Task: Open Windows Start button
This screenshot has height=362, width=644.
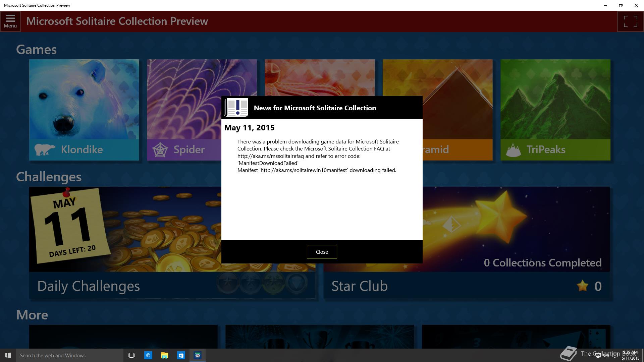Action: click(x=8, y=355)
